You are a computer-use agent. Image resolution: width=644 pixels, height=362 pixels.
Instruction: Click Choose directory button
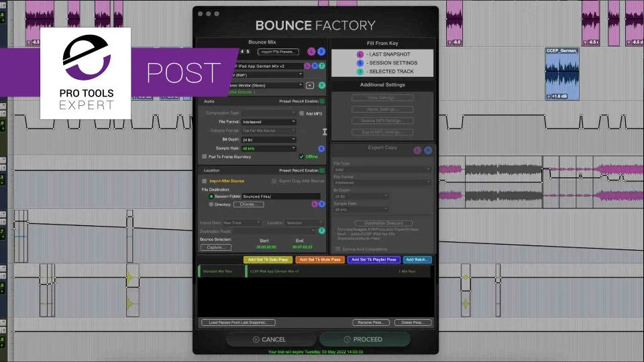coord(248,204)
